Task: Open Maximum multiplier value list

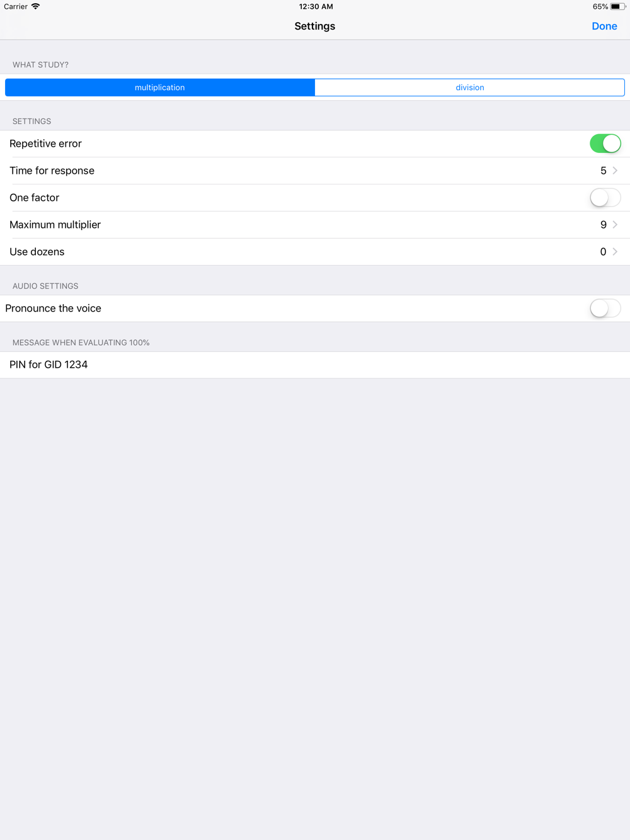Action: tap(315, 225)
